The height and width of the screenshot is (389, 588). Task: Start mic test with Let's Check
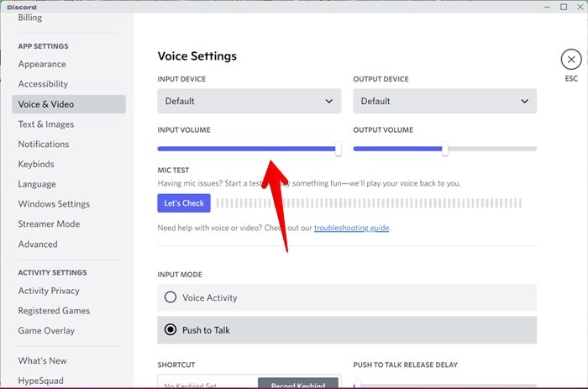tap(184, 203)
